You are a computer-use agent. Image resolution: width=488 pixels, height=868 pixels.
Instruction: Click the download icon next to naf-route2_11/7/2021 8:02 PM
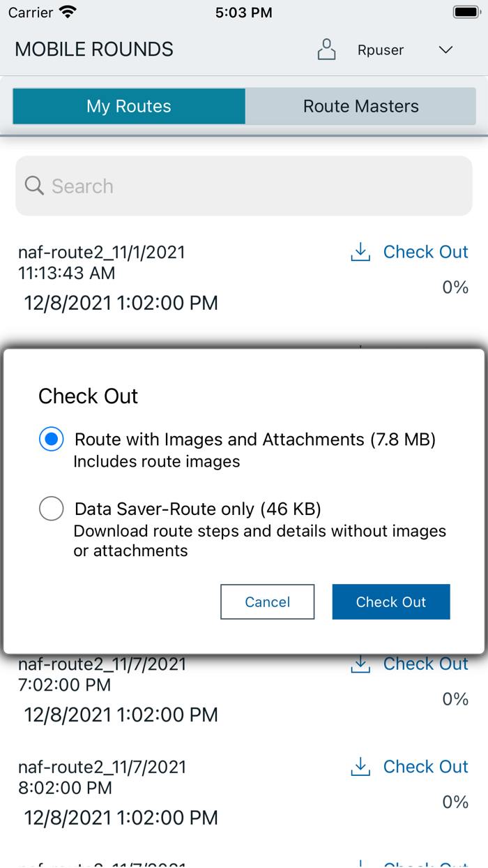pyautogui.click(x=360, y=766)
